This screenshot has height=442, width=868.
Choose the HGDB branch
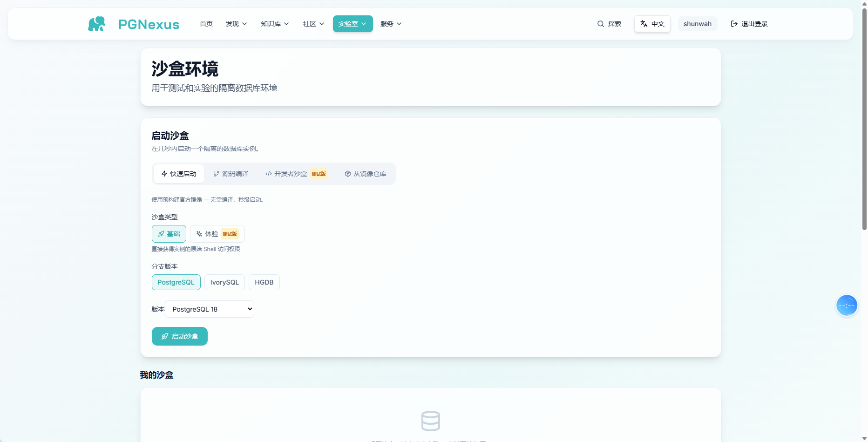click(x=264, y=282)
